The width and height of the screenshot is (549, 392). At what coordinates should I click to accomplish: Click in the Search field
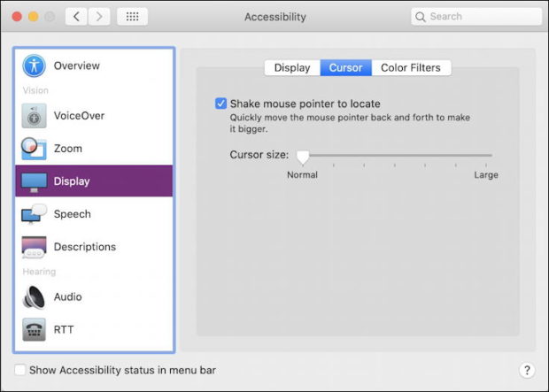476,17
